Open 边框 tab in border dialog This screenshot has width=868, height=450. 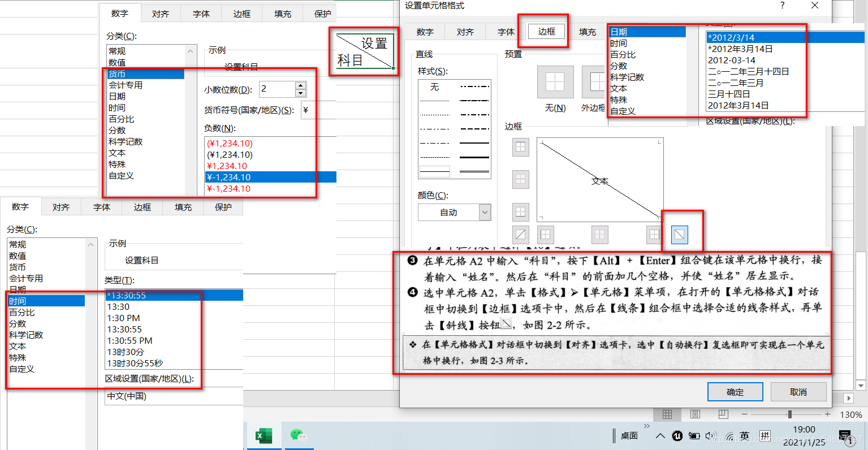click(547, 32)
